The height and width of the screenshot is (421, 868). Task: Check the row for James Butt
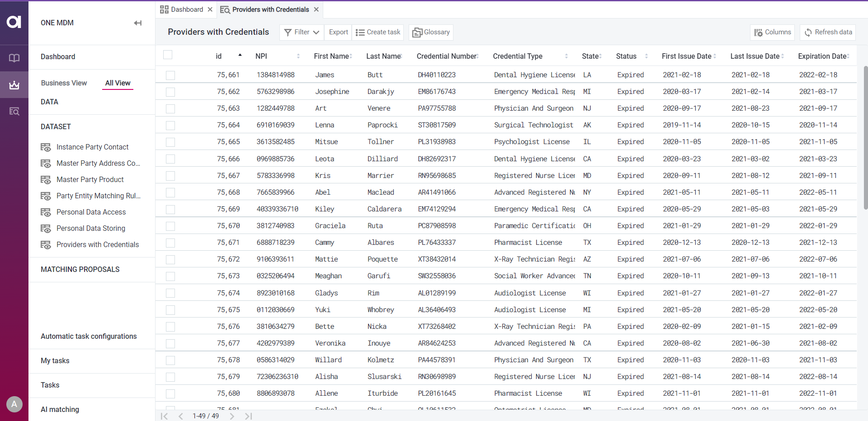(x=170, y=75)
